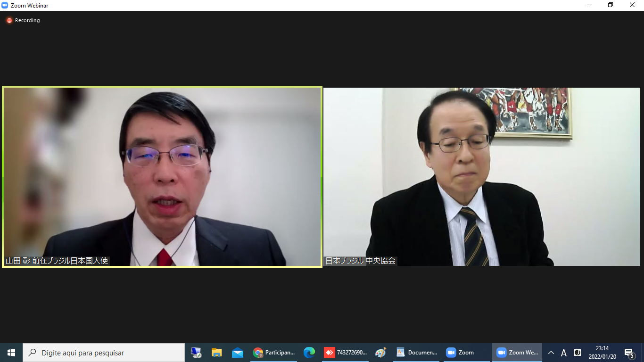This screenshot has width=644, height=362.
Task: Open the Paint app in taskbar
Action: [x=381, y=353]
